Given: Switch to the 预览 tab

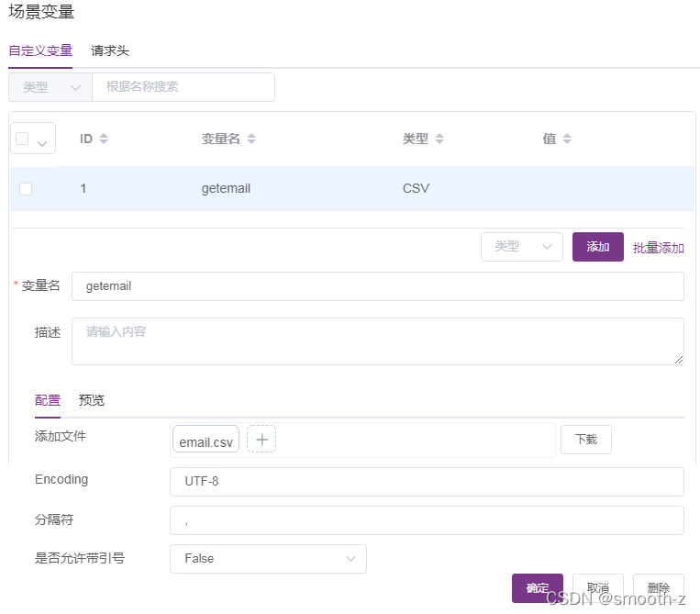Looking at the screenshot, I should coord(92,400).
